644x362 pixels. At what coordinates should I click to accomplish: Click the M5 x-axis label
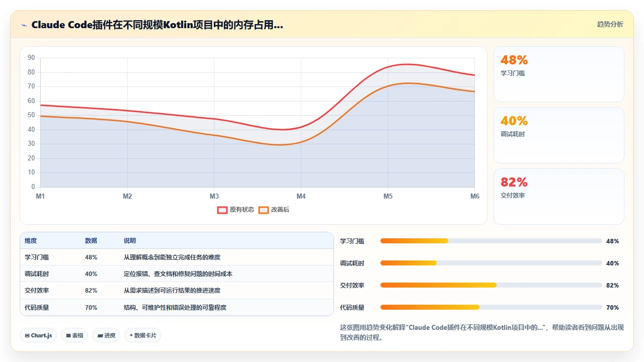tap(388, 196)
